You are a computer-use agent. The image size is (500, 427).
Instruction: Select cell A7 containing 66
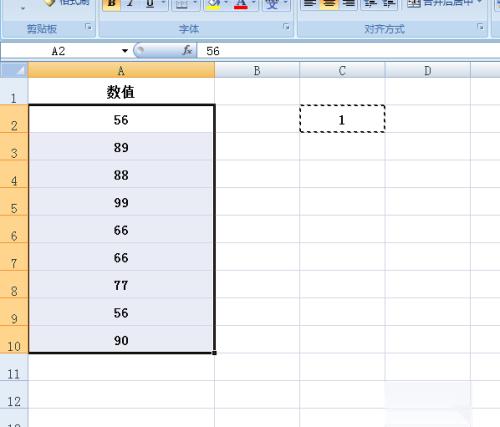click(121, 257)
